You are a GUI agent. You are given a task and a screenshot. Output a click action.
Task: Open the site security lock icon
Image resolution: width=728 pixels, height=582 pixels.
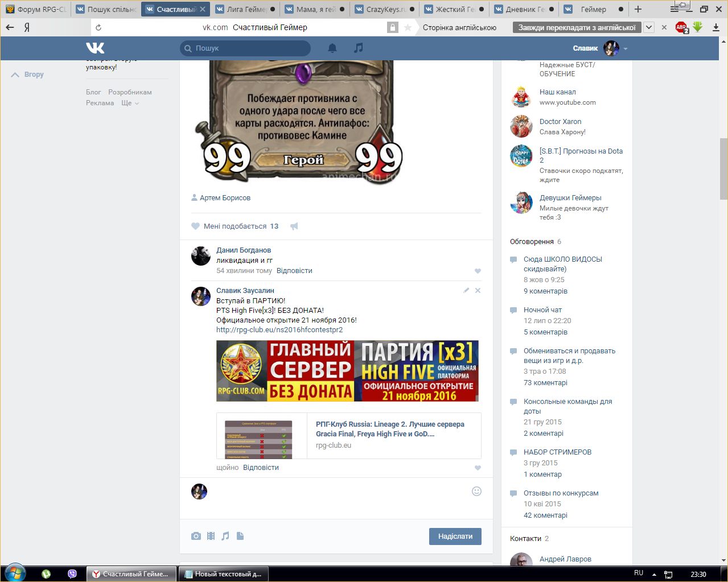pos(392,27)
